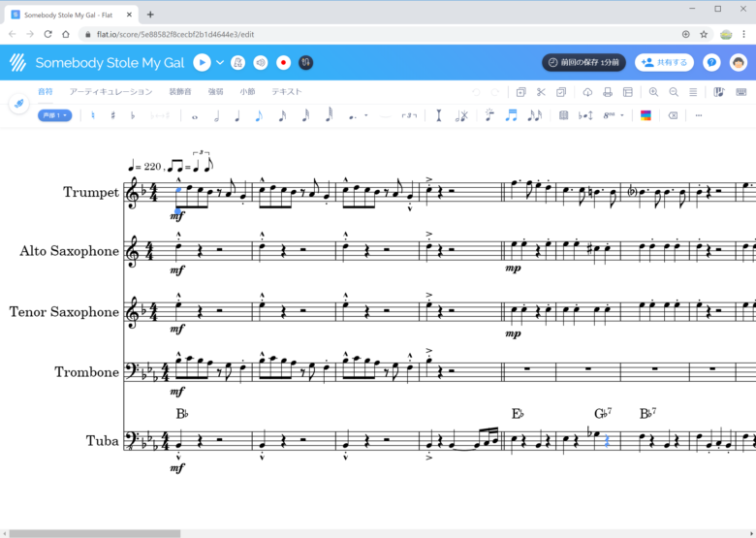This screenshot has width=756, height=538.
Task: Click the print icon
Action: tap(608, 92)
